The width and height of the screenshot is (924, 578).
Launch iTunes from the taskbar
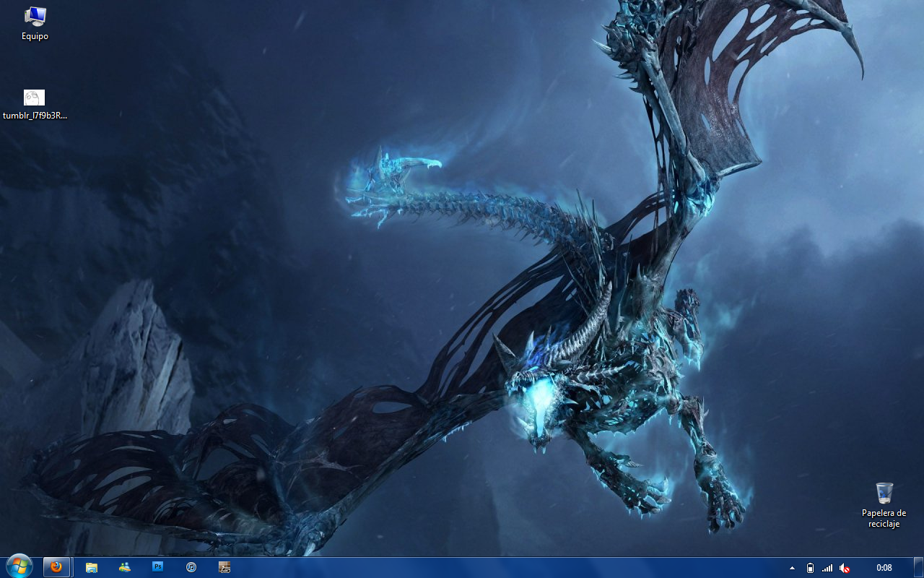(191, 567)
